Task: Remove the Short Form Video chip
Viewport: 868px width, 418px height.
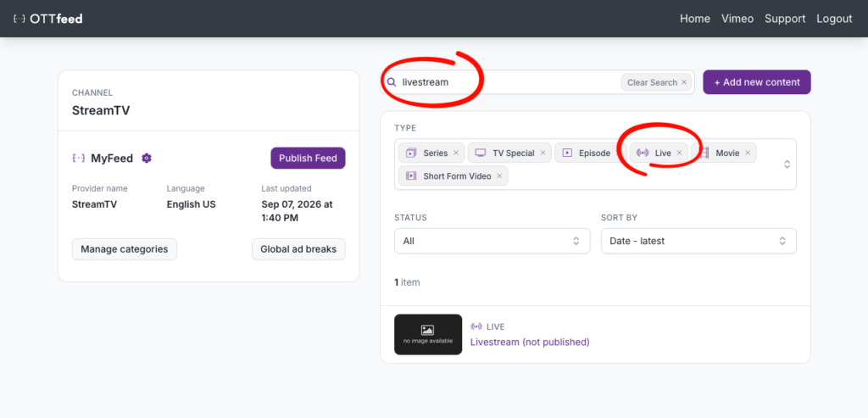Action: 499,176
